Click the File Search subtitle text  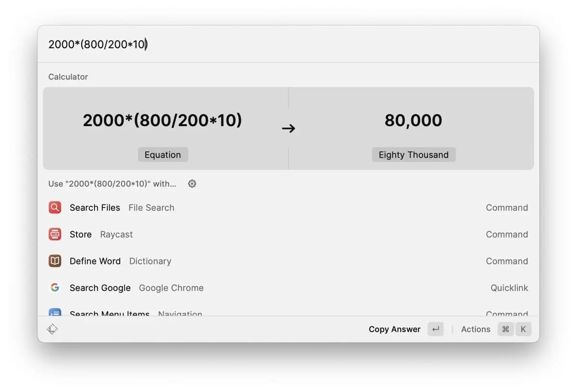click(151, 208)
